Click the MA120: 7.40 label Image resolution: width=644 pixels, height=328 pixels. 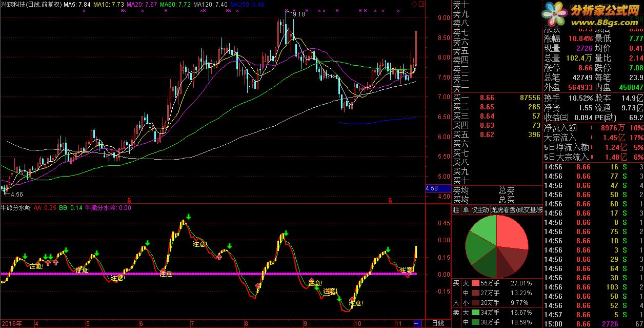point(211,4)
